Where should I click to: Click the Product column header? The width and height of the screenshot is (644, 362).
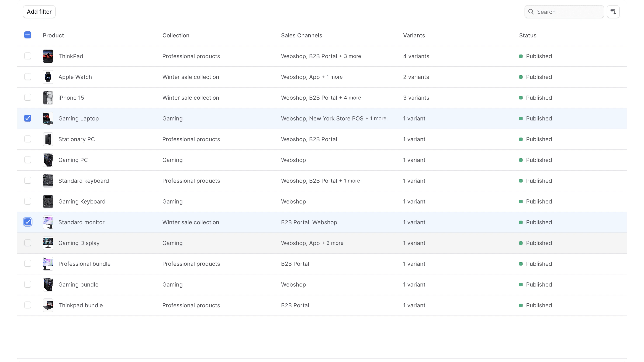53,35
